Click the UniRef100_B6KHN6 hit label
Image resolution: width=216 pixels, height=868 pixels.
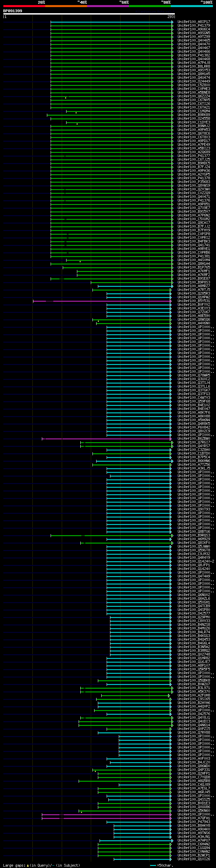(x=194, y=461)
